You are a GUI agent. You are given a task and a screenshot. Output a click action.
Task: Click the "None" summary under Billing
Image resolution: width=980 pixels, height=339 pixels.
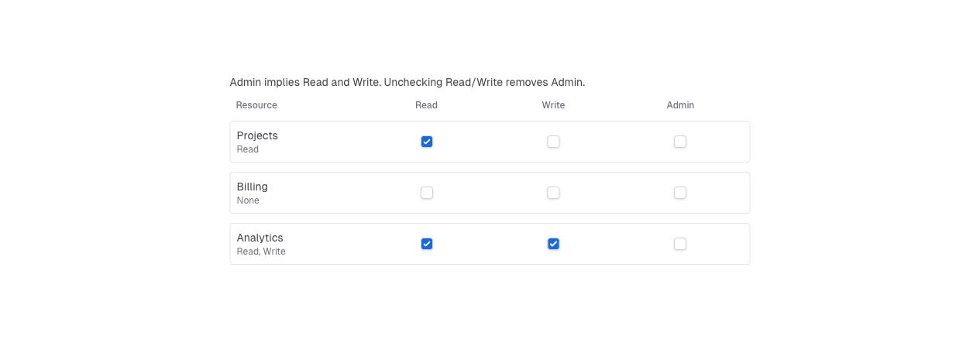tap(248, 200)
